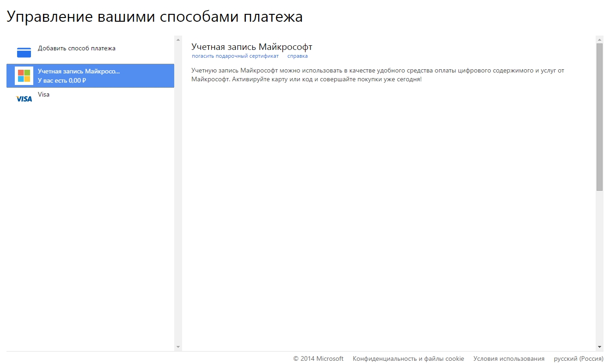The width and height of the screenshot is (610, 364).
Task: Open the 'справка' help link
Action: pyautogui.click(x=298, y=56)
